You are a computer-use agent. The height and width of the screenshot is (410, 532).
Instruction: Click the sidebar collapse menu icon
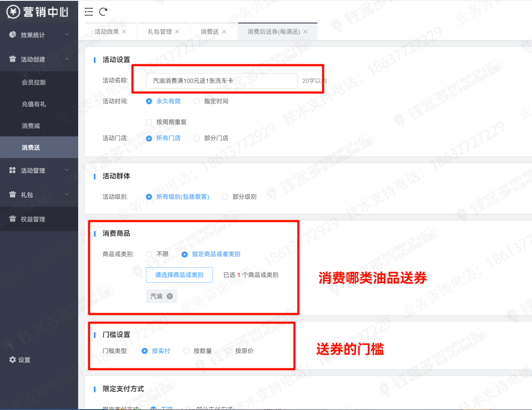(x=89, y=12)
